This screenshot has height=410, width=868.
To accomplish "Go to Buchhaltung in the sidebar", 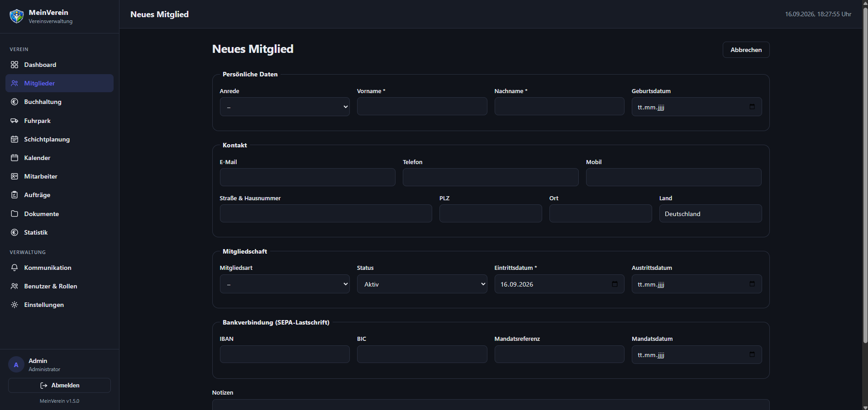I will click(x=59, y=102).
